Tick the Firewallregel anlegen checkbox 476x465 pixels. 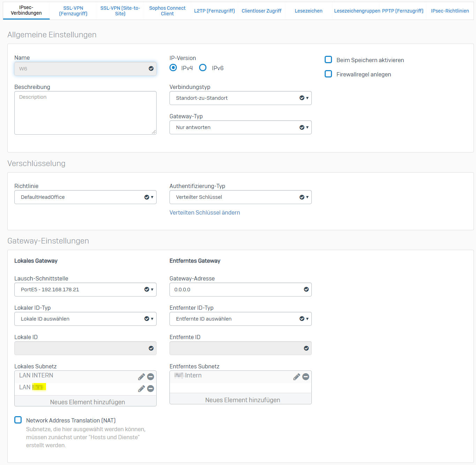[328, 74]
